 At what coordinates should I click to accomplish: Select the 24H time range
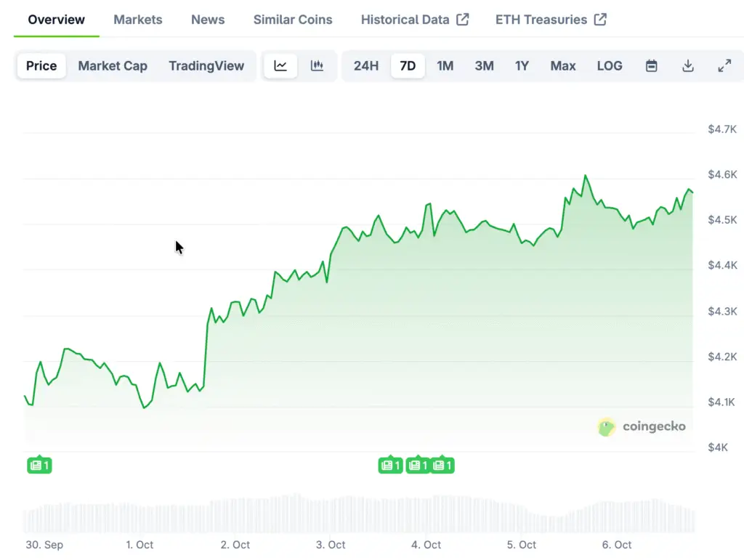366,66
